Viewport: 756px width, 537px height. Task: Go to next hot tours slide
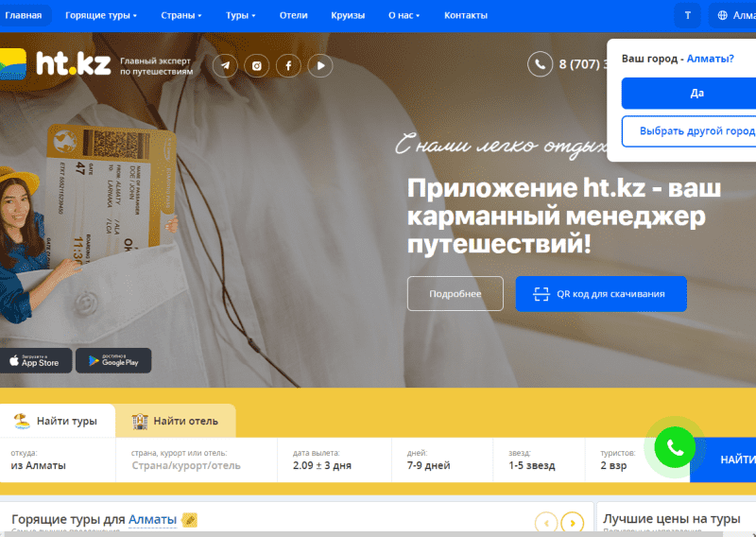[573, 523]
